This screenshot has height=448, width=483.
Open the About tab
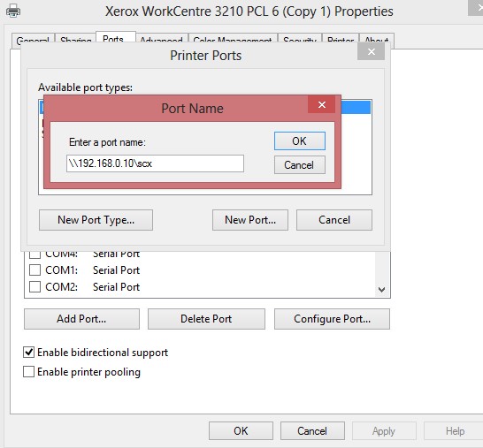377,40
